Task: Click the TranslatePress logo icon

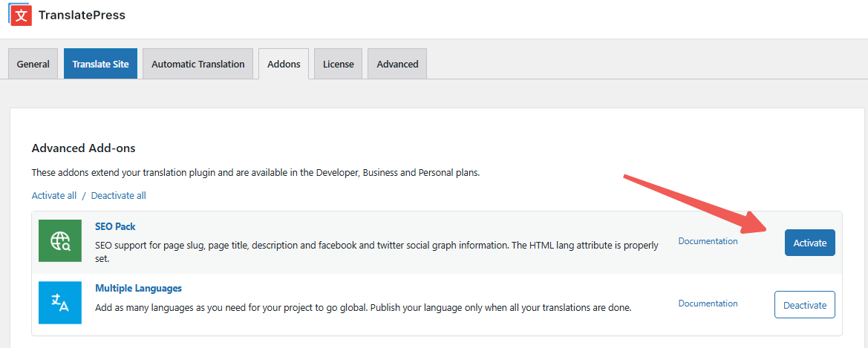Action: [x=21, y=15]
